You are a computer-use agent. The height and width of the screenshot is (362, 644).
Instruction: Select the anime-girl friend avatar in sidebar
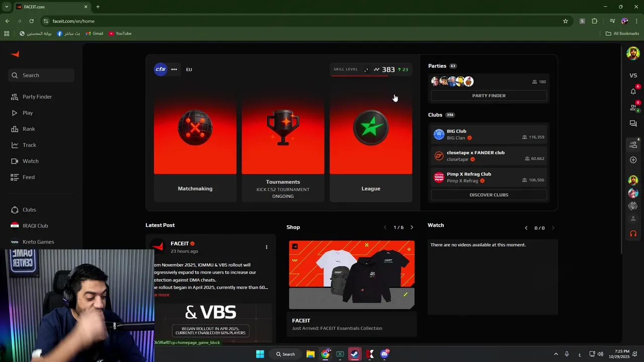pos(633,193)
